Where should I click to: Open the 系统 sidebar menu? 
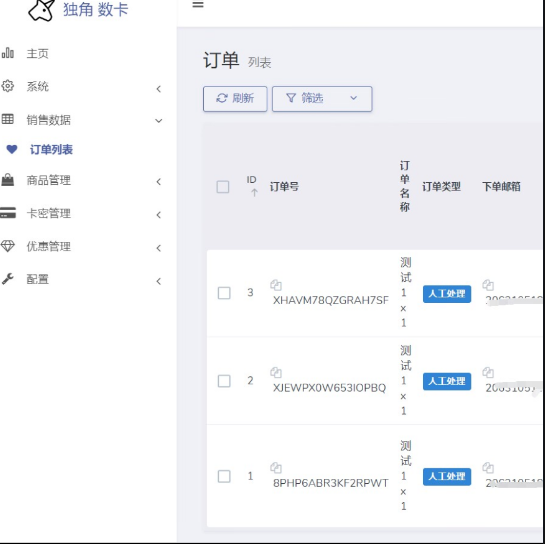[x=38, y=86]
